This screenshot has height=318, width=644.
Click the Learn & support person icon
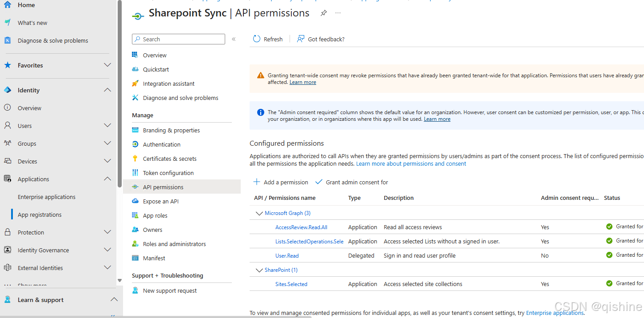(7, 300)
